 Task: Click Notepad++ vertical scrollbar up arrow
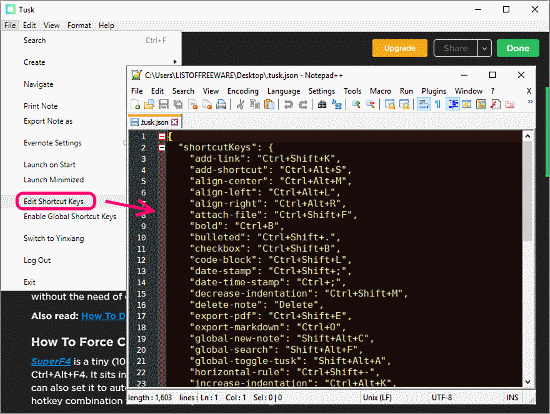(x=528, y=136)
